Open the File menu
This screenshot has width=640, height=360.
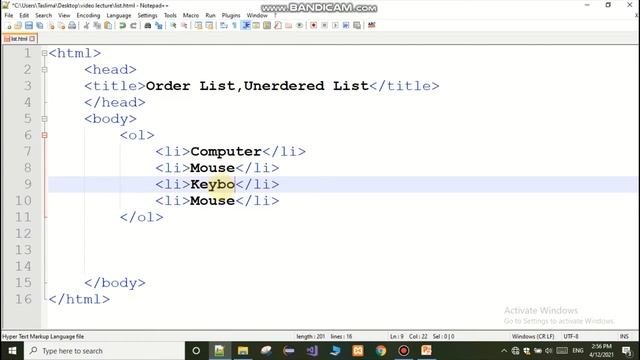click(x=9, y=16)
